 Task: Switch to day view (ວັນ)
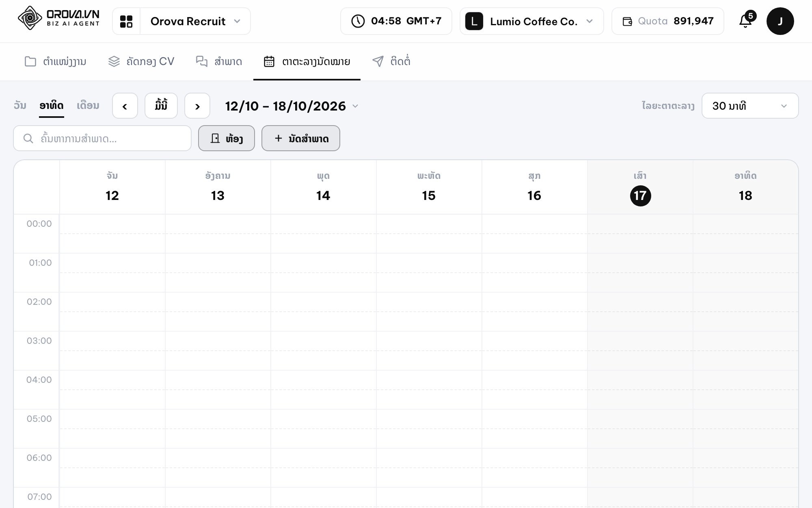[x=20, y=106]
